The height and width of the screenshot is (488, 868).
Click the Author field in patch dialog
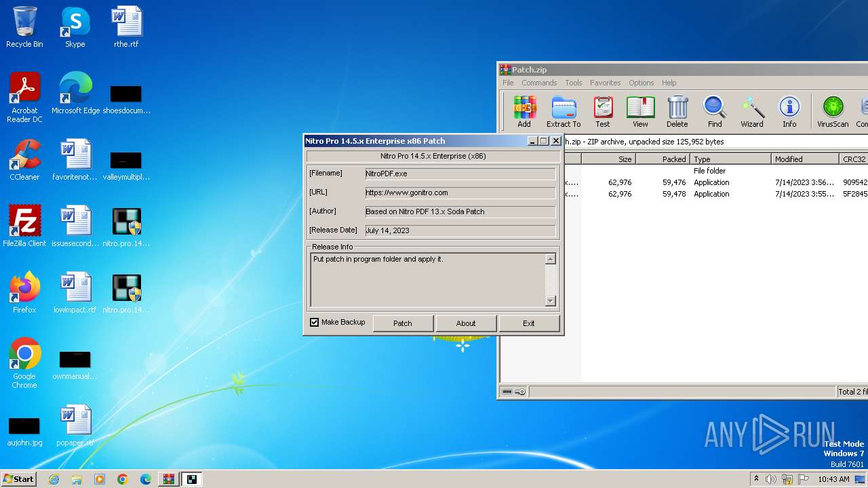[460, 212]
